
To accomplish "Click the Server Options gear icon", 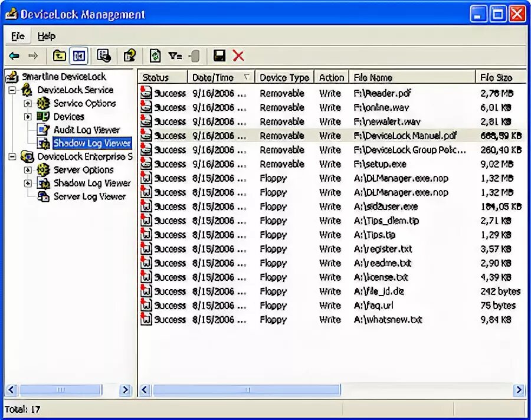I will (x=43, y=170).
